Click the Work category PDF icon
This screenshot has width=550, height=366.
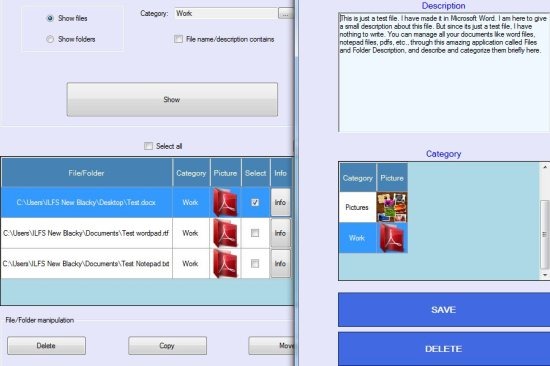click(x=392, y=238)
